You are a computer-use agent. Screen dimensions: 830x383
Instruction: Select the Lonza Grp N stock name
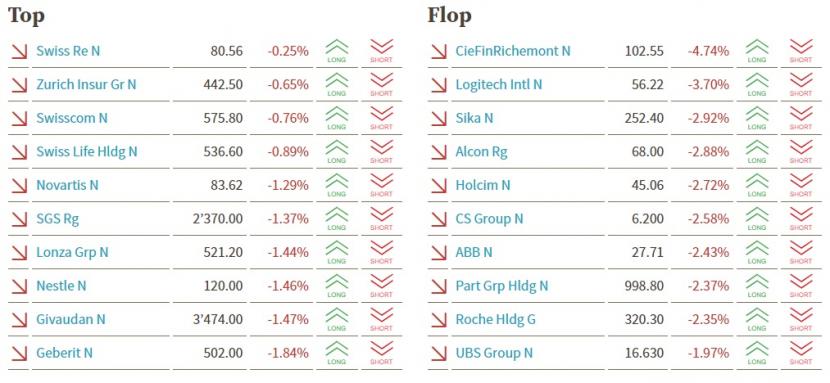(72, 252)
